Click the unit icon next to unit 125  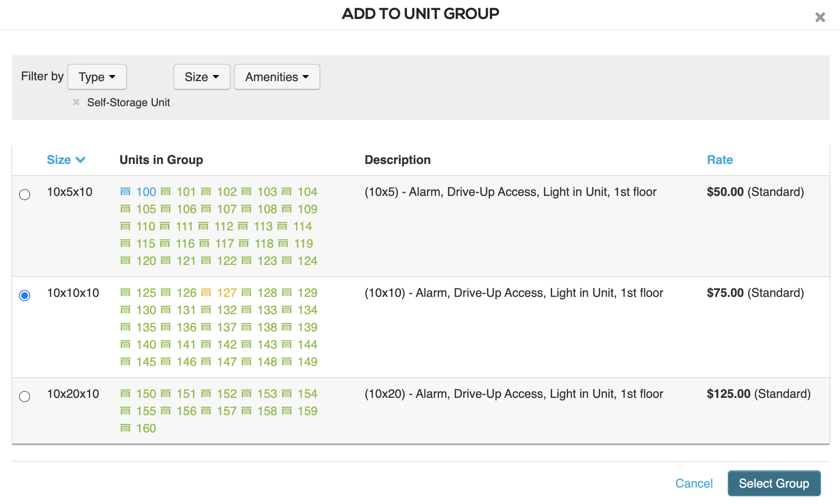126,293
